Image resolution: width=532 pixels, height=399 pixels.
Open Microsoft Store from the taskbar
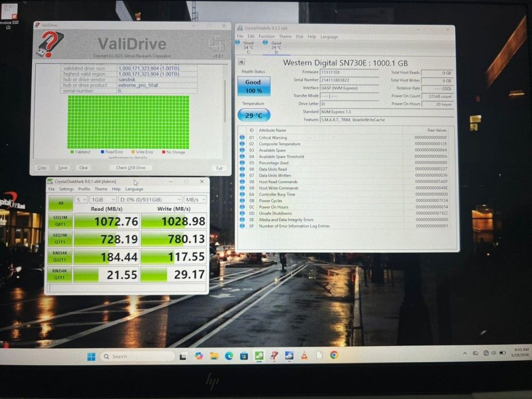(x=244, y=356)
